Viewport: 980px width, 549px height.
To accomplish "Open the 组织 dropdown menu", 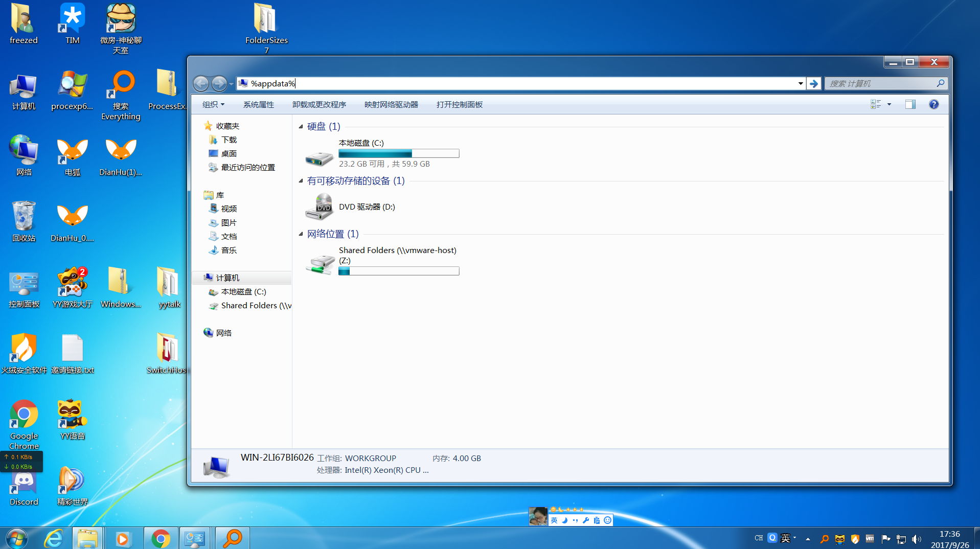I will (213, 104).
